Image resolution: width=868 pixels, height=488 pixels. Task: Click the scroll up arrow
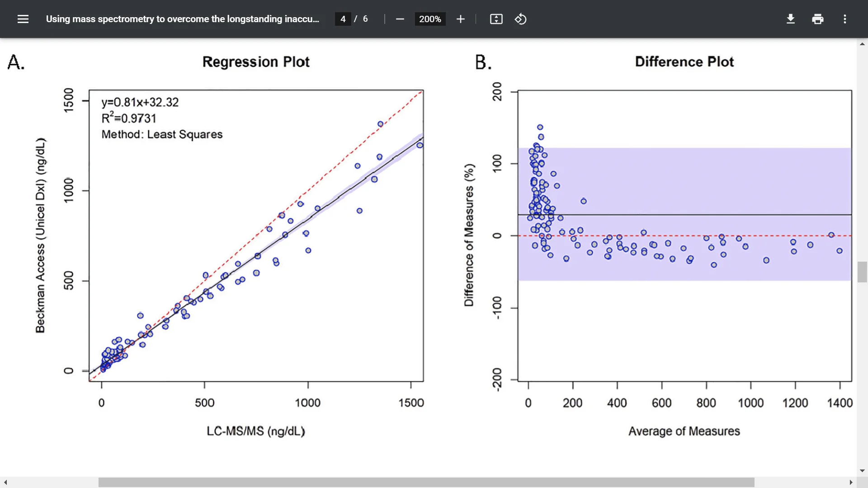tap(862, 44)
